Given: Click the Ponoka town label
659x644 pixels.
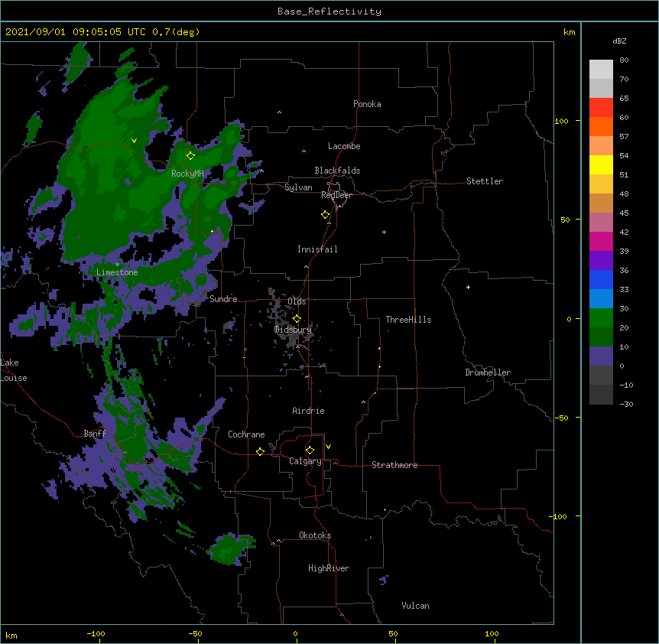Looking at the screenshot, I should 367,104.
